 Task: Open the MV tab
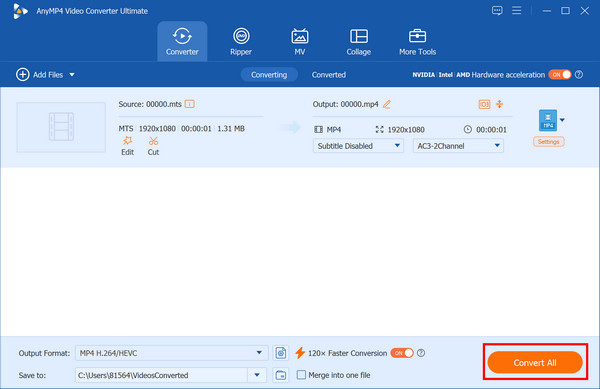(300, 41)
